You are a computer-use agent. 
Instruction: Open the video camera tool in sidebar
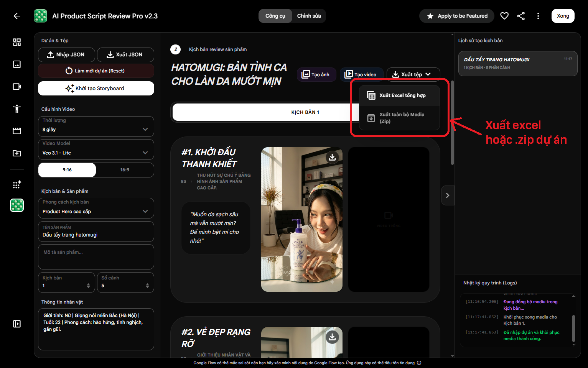click(17, 87)
